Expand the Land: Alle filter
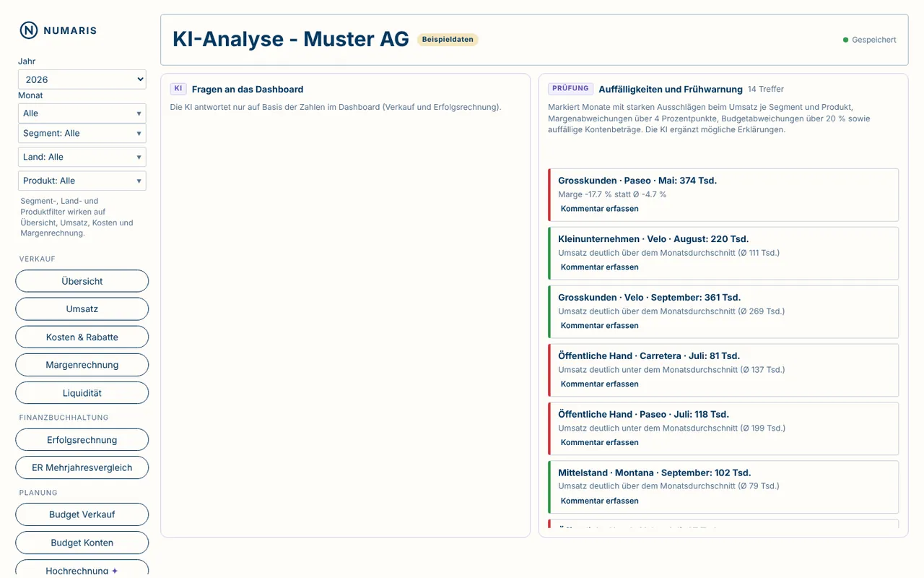 [x=82, y=158]
